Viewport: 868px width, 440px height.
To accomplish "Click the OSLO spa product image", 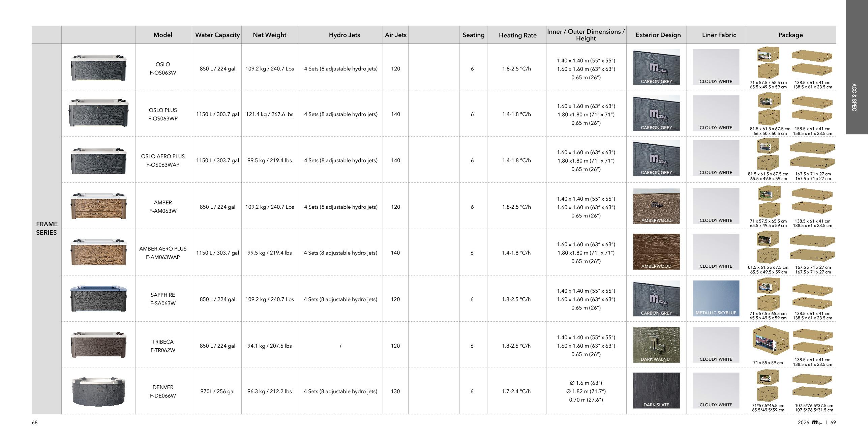I will pyautogui.click(x=98, y=67).
